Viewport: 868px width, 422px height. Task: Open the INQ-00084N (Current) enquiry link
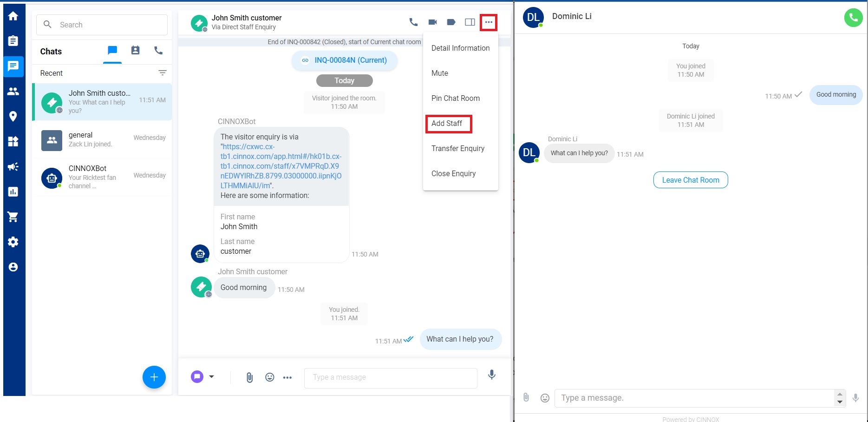point(345,60)
